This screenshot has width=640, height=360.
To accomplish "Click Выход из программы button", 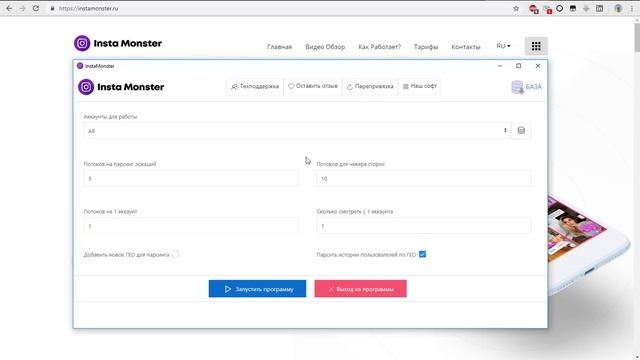I will (360, 289).
